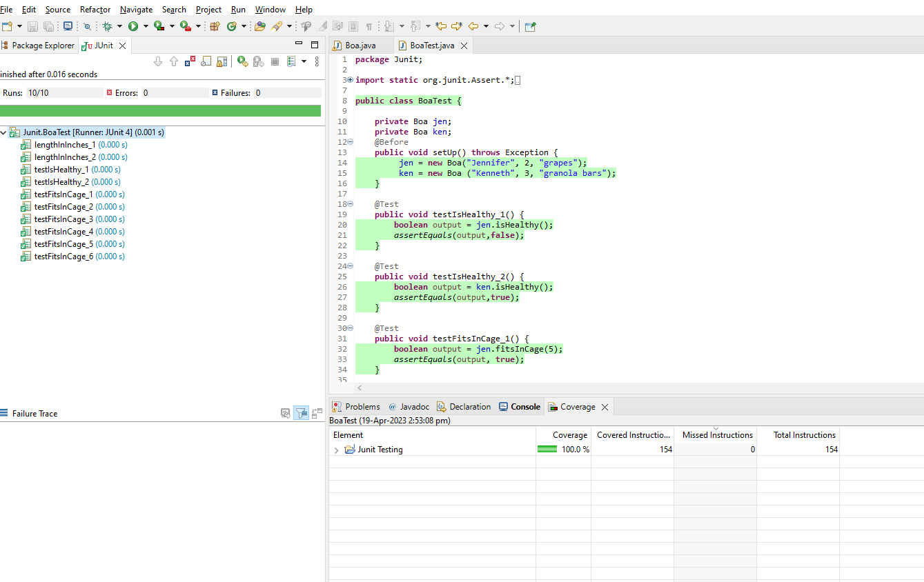Click the Debug bug icon in toolbar
The image size is (924, 582).
[107, 26]
